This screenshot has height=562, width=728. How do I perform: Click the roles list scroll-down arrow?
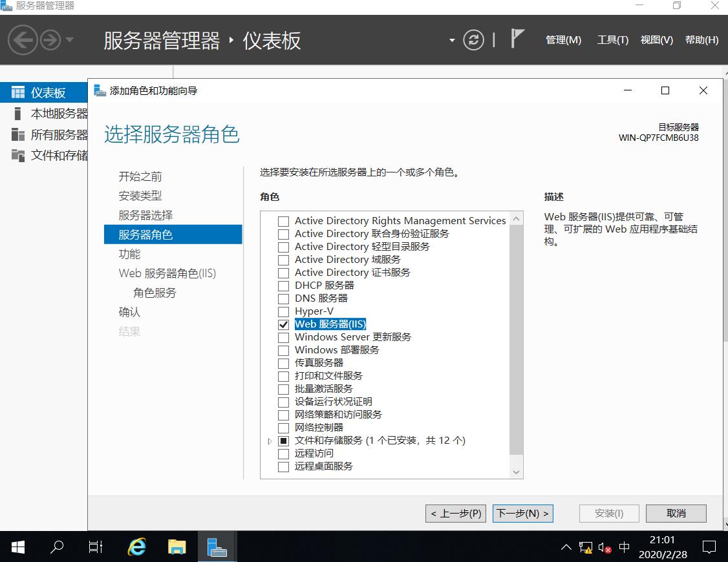(516, 472)
